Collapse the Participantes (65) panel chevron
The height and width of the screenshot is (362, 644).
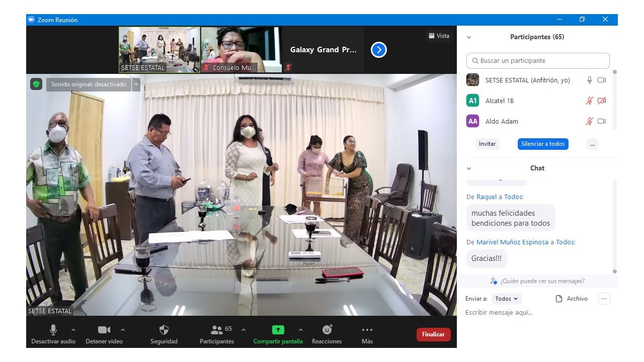tap(469, 37)
